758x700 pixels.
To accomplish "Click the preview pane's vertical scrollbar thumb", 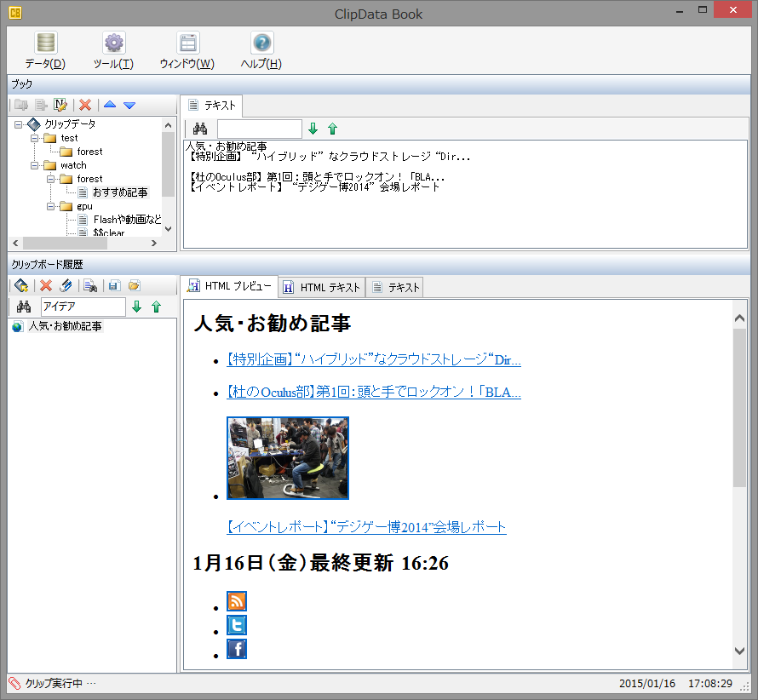I will click(739, 408).
